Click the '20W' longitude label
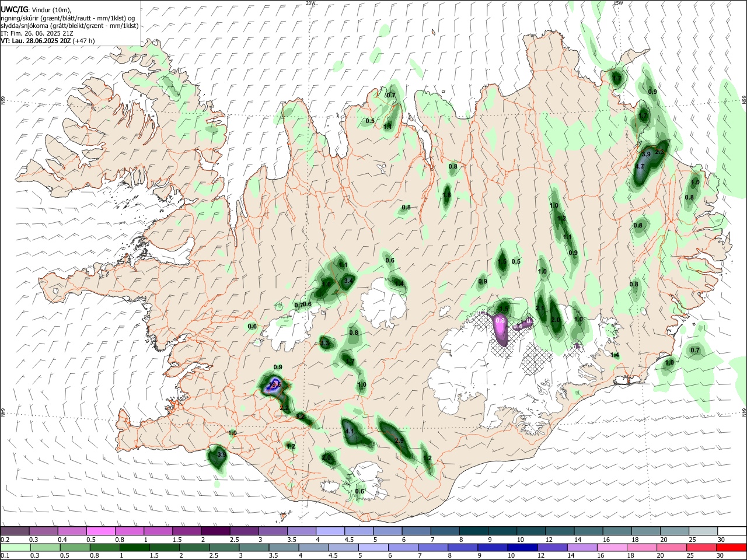This screenshot has height=560, width=747. tap(311, 3)
